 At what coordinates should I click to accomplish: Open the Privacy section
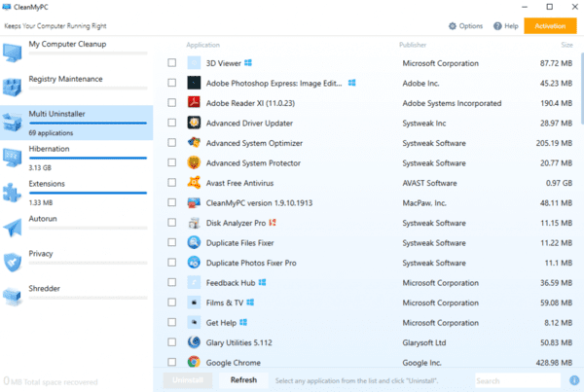point(76,263)
